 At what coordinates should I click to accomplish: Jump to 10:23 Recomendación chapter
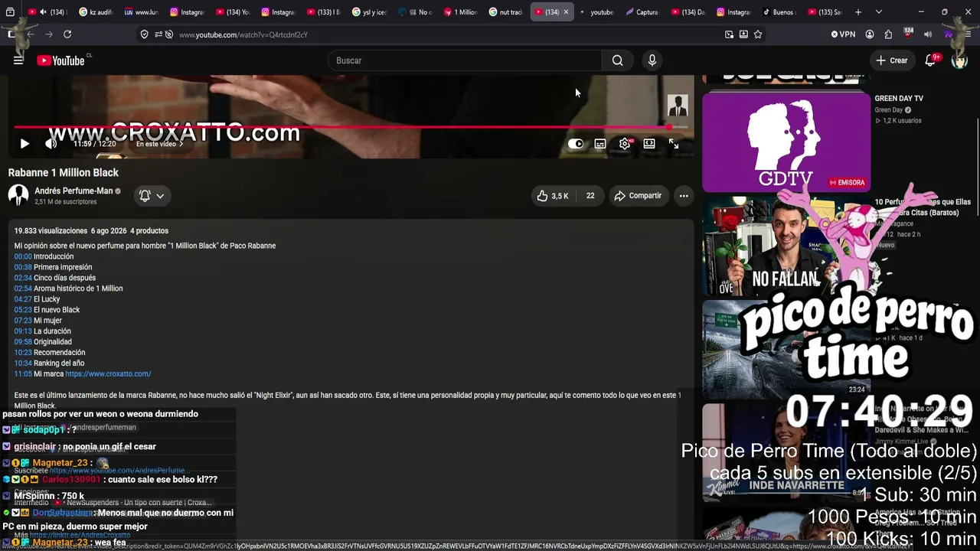click(23, 353)
